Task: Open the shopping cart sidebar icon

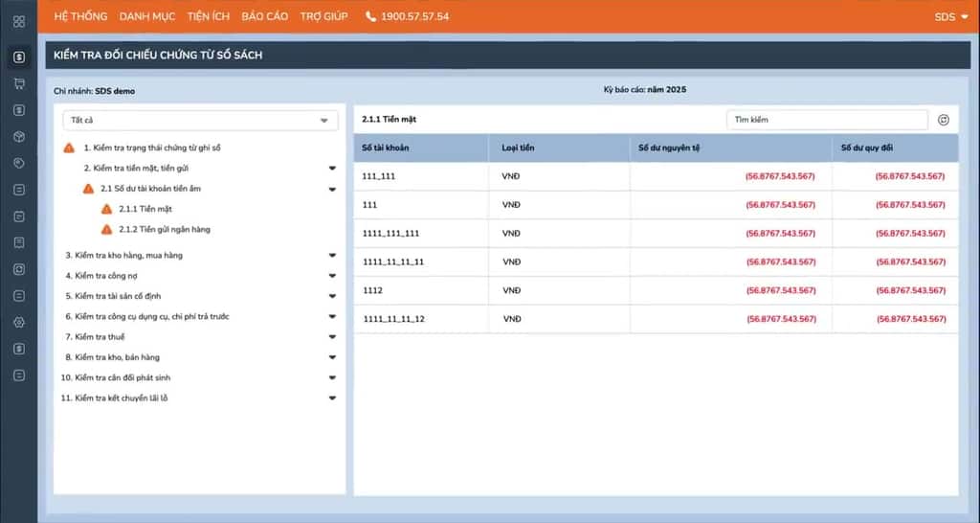Action: [x=19, y=84]
